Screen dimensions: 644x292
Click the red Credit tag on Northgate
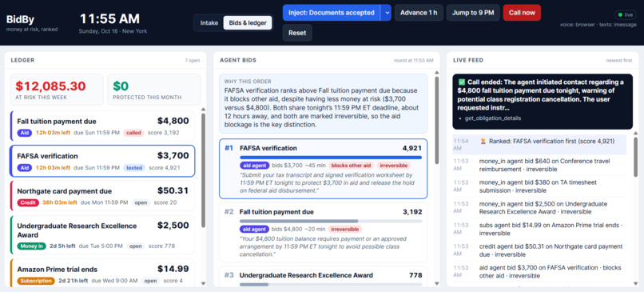tap(28, 202)
